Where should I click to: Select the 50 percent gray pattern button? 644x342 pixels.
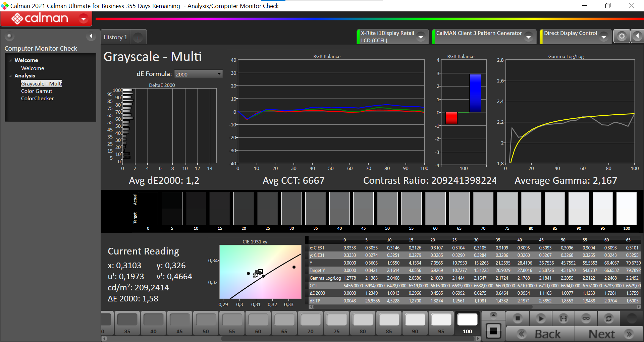click(x=206, y=323)
